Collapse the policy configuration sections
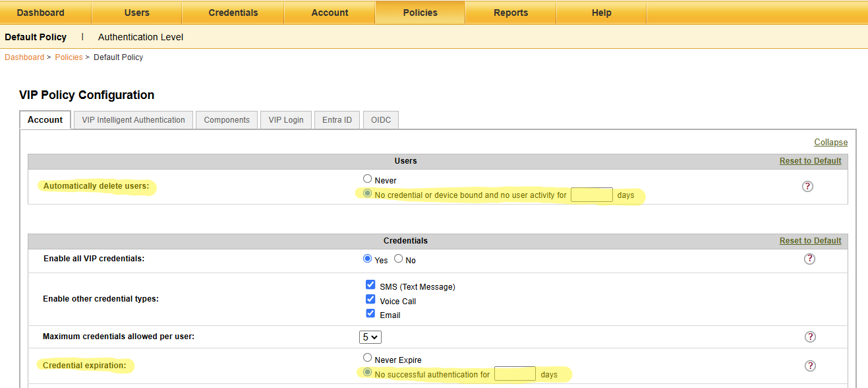868x388 pixels. (830, 143)
